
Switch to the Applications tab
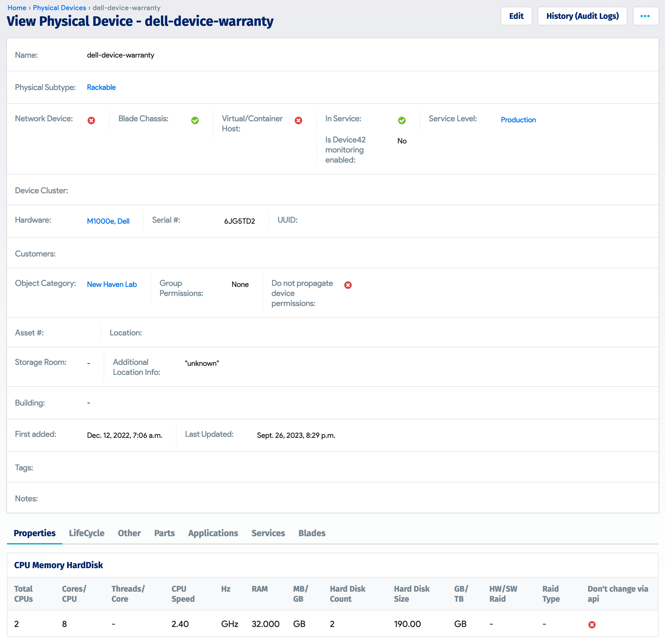pos(213,533)
